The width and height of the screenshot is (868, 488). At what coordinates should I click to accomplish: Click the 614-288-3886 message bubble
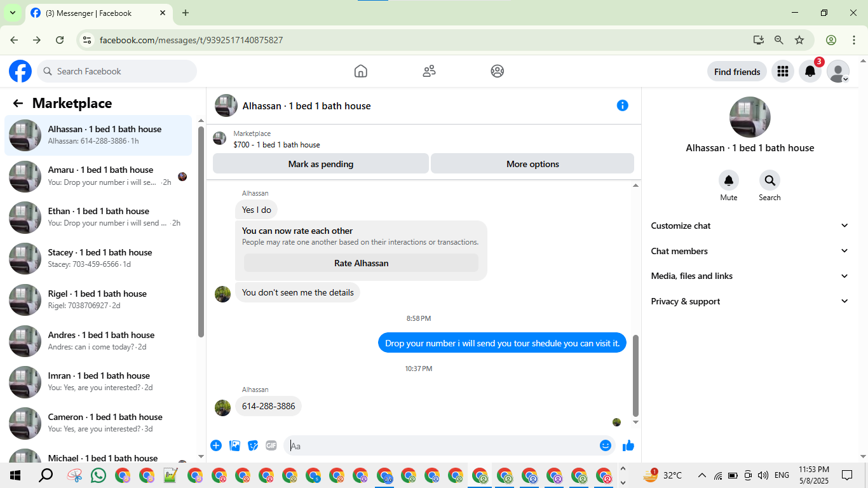(x=268, y=406)
